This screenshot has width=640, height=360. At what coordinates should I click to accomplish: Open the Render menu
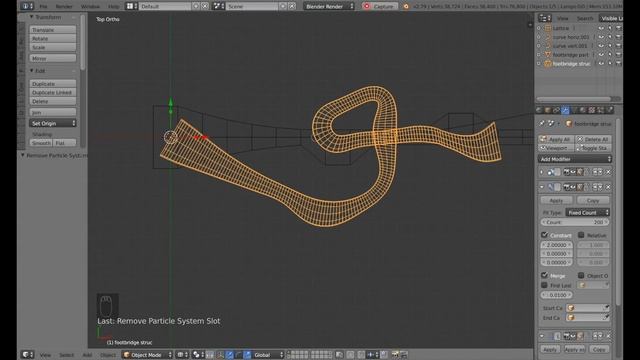(x=64, y=7)
